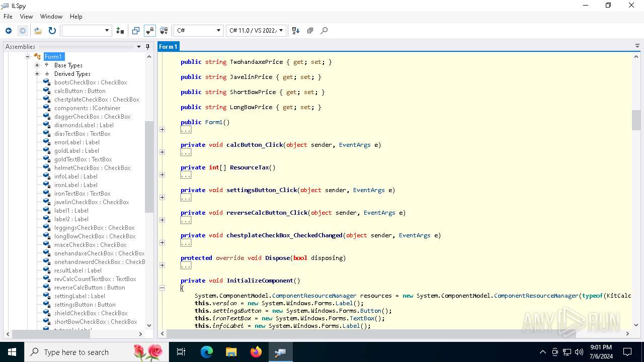Open the Assemblies panel options dropdown arrow
The image size is (644, 362).
(139, 47)
